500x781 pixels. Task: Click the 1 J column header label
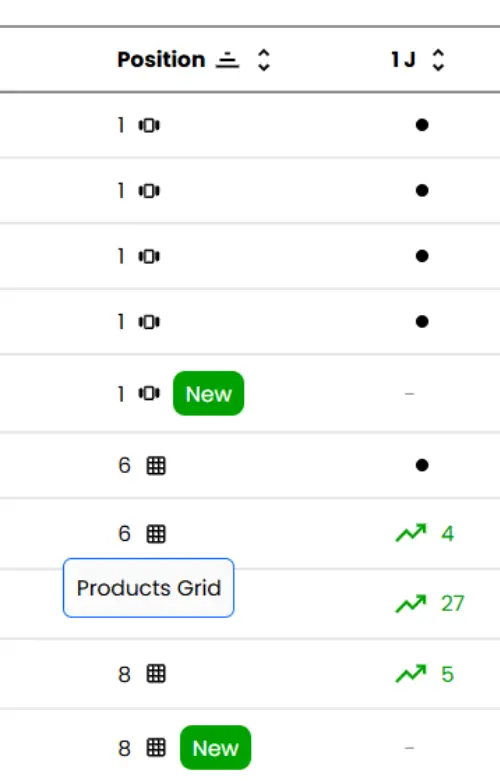click(x=403, y=60)
